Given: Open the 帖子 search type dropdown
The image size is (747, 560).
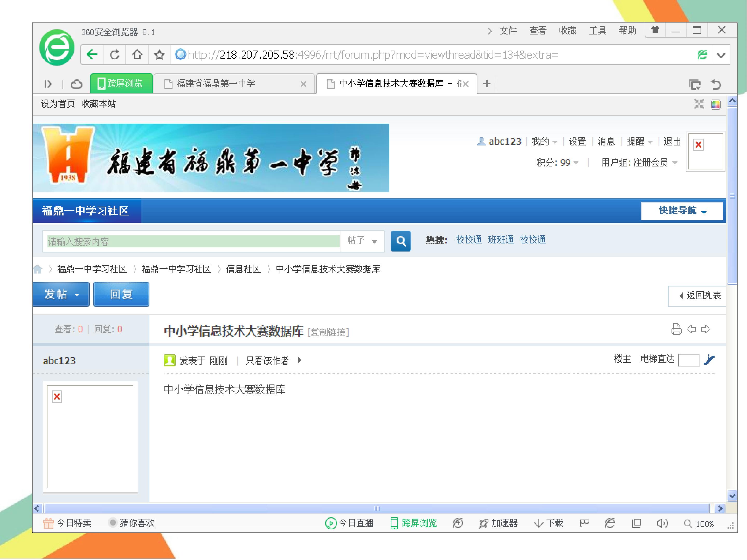Looking at the screenshot, I should pyautogui.click(x=362, y=241).
